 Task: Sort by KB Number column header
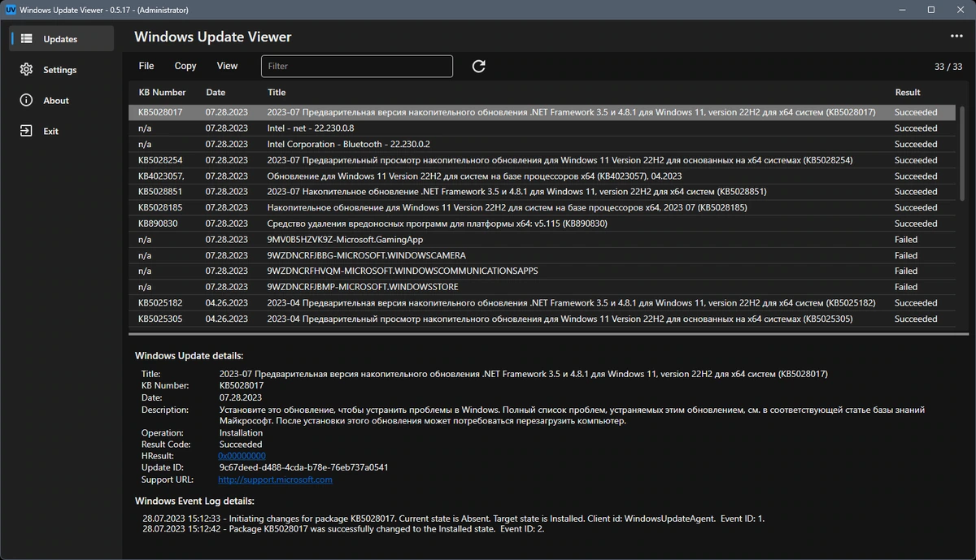point(162,93)
